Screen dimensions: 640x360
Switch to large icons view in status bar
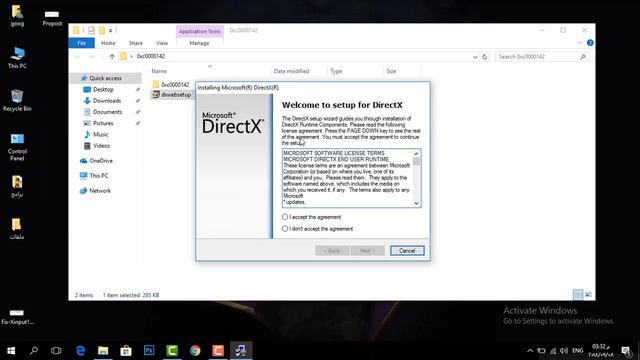(588, 294)
